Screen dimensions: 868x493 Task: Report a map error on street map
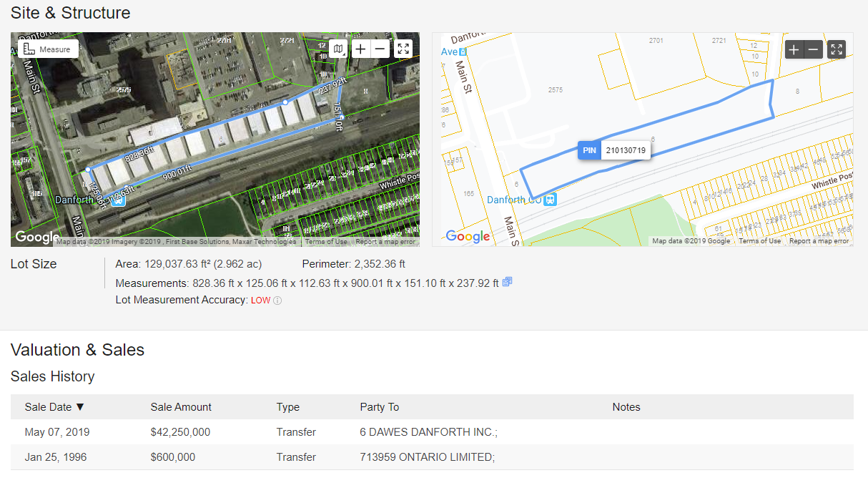[819, 241]
